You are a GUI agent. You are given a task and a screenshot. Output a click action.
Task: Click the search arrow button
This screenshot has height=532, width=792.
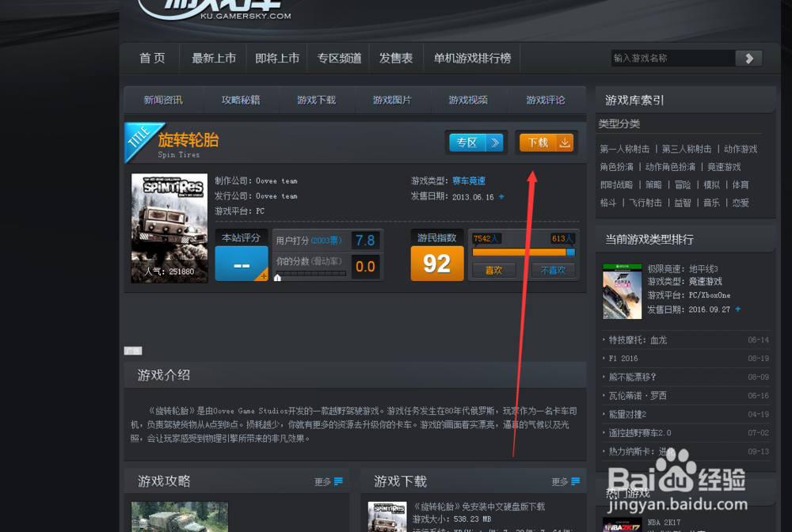748,59
